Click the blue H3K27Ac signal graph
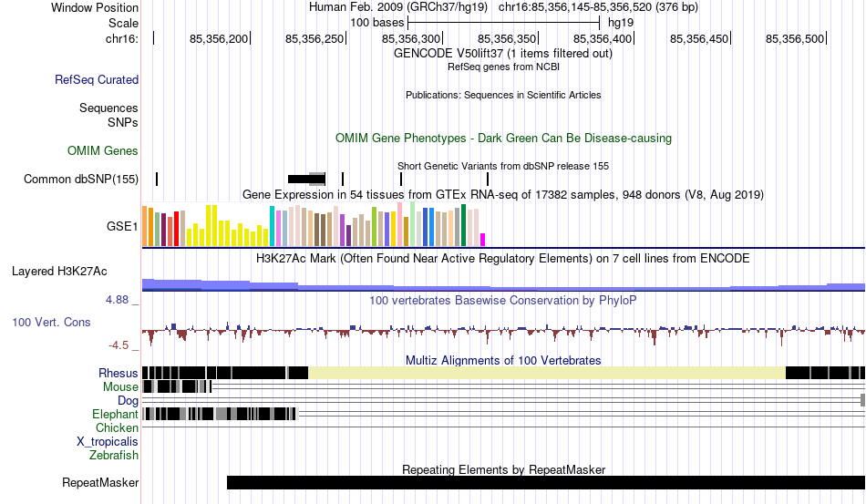Image resolution: width=866 pixels, height=504 pixels. [x=503, y=285]
